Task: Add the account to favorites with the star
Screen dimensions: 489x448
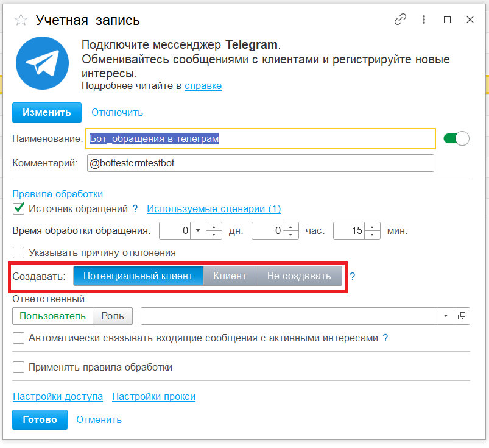Action: click(21, 20)
